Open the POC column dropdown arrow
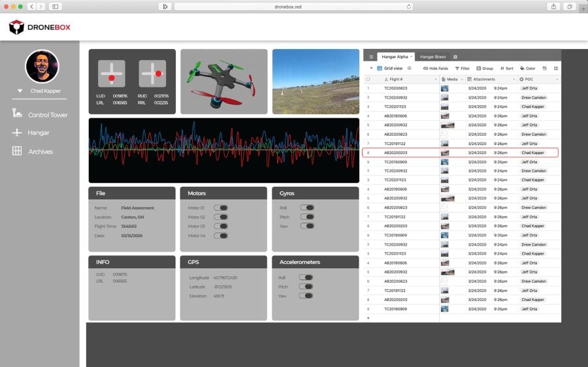 [557, 79]
